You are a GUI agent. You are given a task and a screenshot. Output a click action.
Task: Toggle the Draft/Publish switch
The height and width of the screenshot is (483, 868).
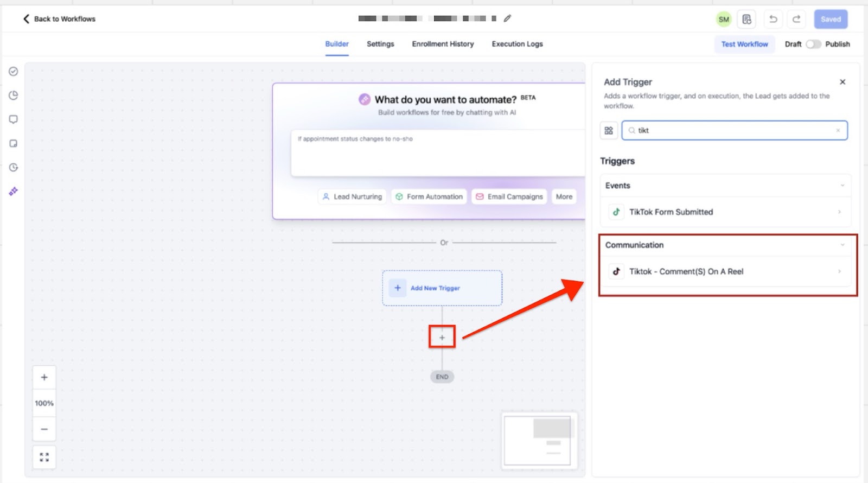point(813,44)
